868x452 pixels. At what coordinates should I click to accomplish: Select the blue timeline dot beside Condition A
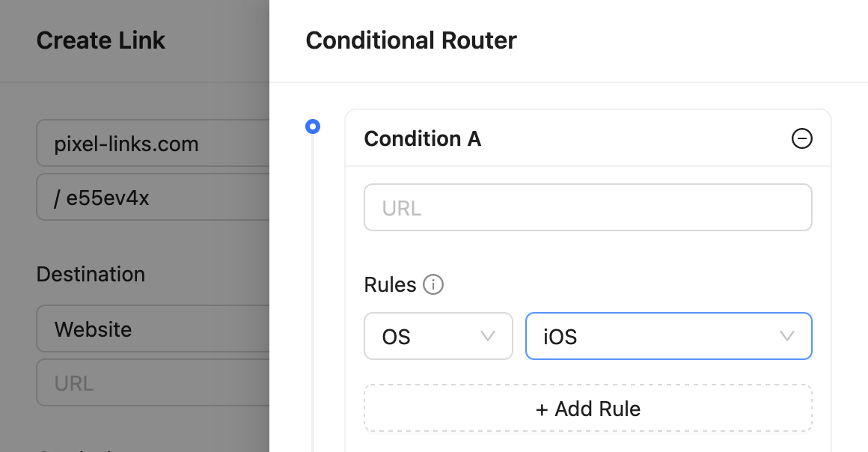tap(313, 127)
